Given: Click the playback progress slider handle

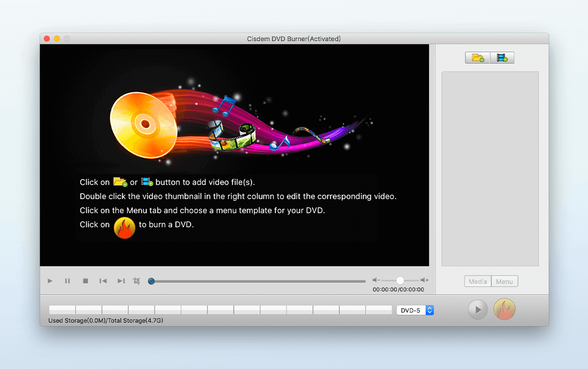Looking at the screenshot, I should (151, 281).
